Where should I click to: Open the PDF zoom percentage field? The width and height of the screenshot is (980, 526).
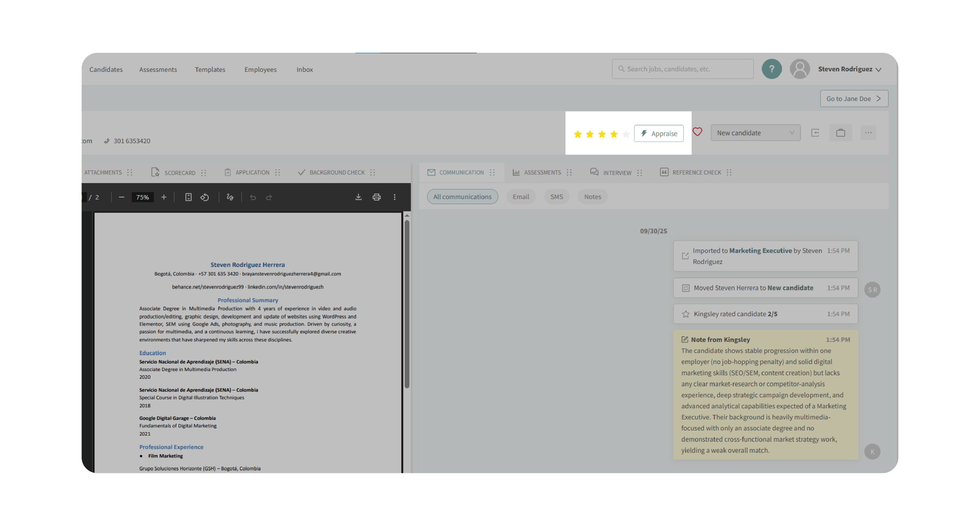tap(142, 197)
